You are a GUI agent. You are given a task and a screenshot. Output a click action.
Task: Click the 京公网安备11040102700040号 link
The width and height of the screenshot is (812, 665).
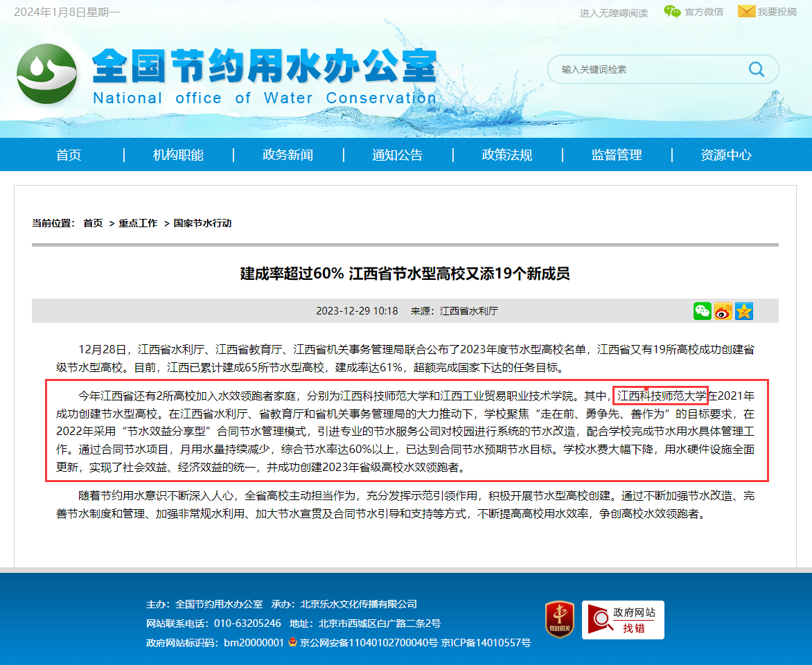369,643
